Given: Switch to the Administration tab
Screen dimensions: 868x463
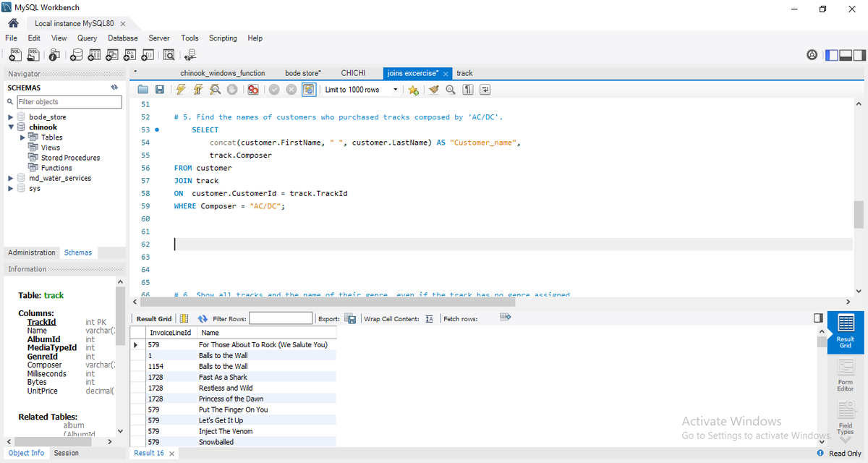Looking at the screenshot, I should tap(32, 252).
